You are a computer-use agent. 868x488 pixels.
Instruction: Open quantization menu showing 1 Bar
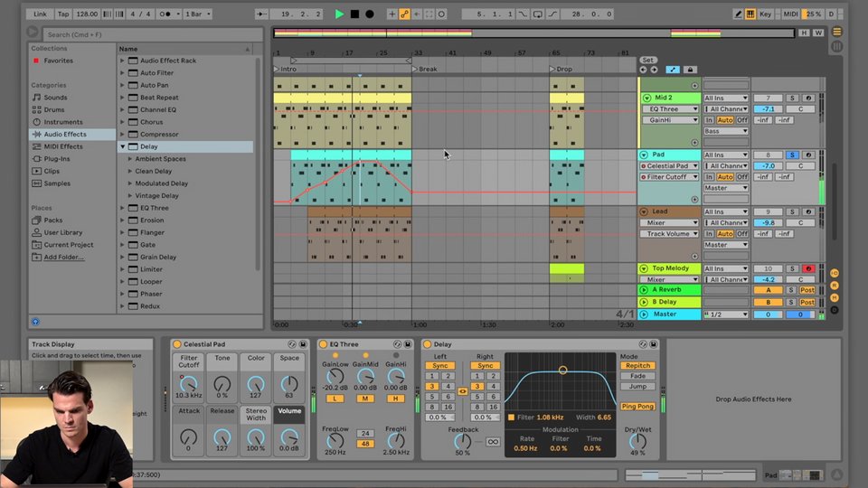point(198,14)
